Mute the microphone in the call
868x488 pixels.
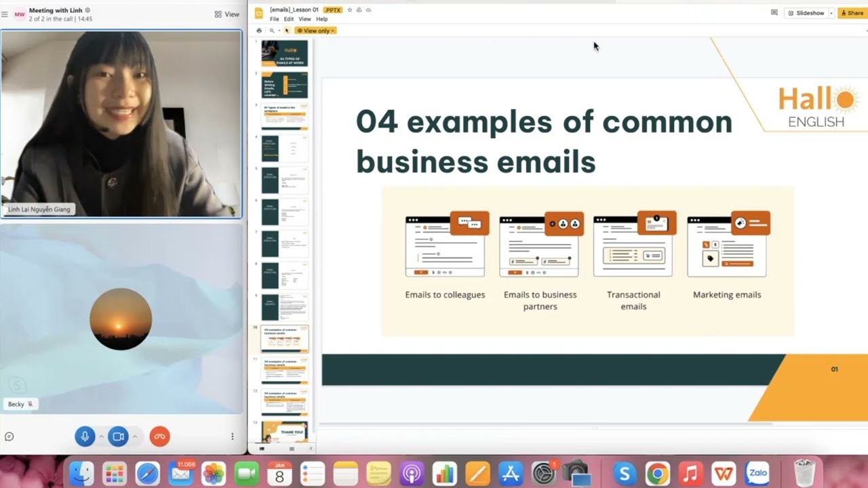pyautogui.click(x=85, y=436)
